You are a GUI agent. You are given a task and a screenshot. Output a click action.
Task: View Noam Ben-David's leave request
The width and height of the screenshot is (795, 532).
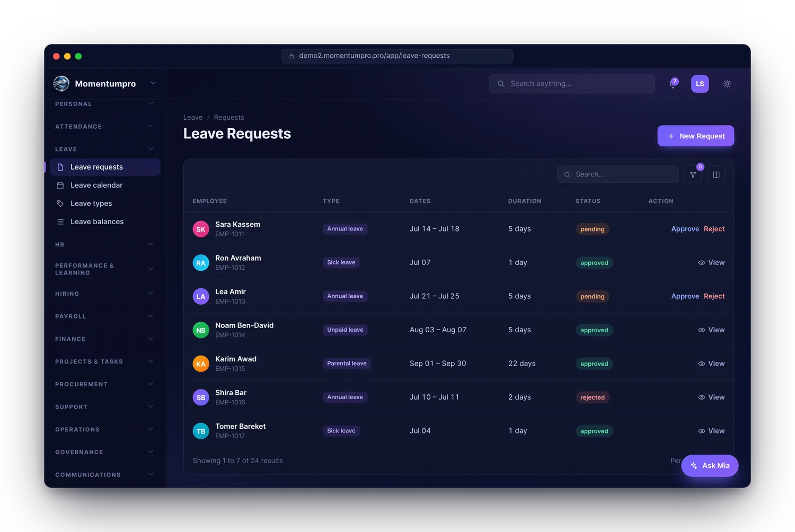pyautogui.click(x=711, y=330)
